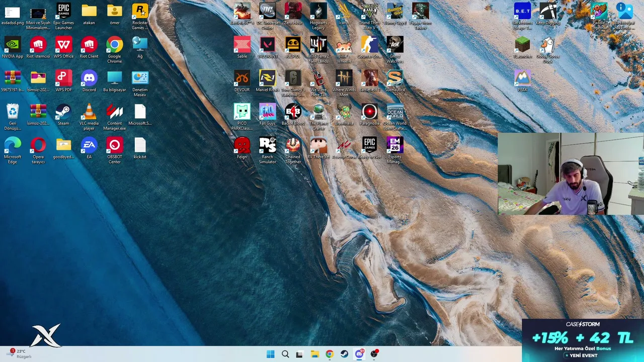
Task: Select the Keep Digging shortcut
Action: [x=548, y=14]
